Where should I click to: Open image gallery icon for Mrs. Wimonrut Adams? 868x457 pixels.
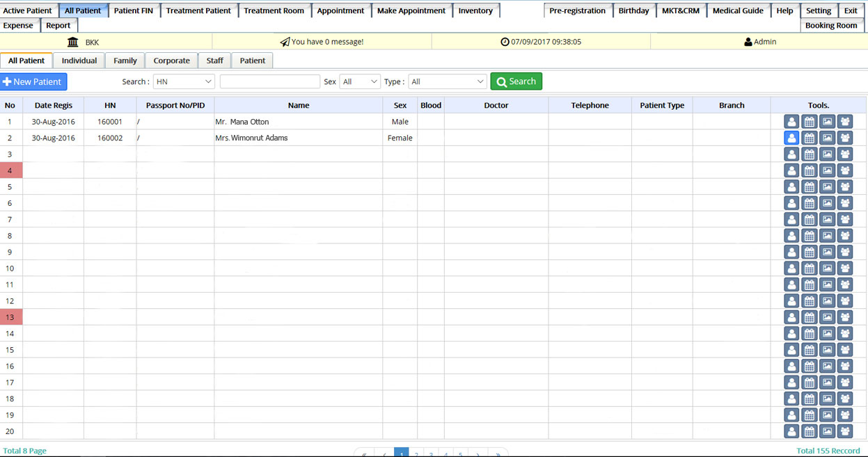[x=827, y=138]
